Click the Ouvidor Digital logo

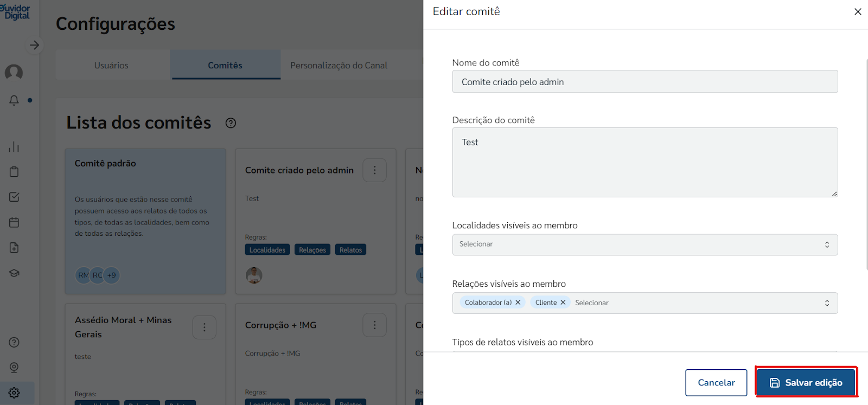click(16, 12)
